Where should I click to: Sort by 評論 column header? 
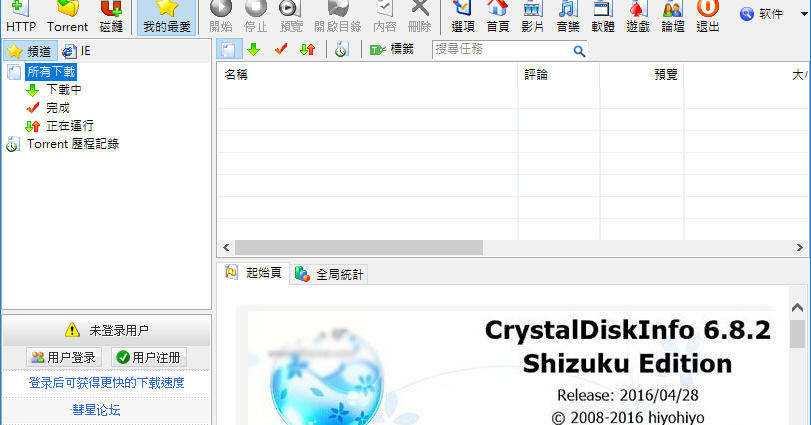(559, 75)
